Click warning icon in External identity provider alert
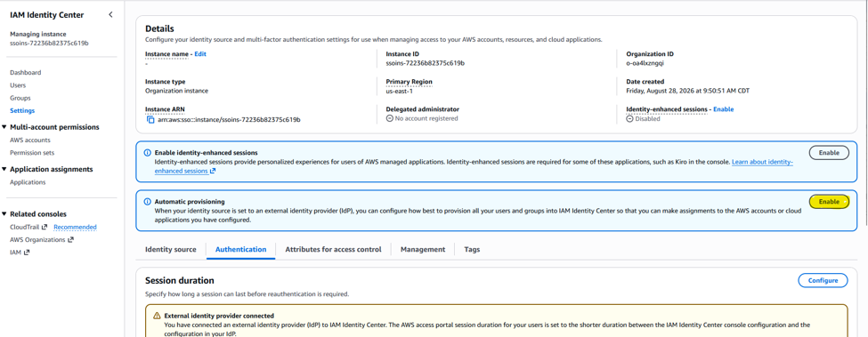 (157, 316)
